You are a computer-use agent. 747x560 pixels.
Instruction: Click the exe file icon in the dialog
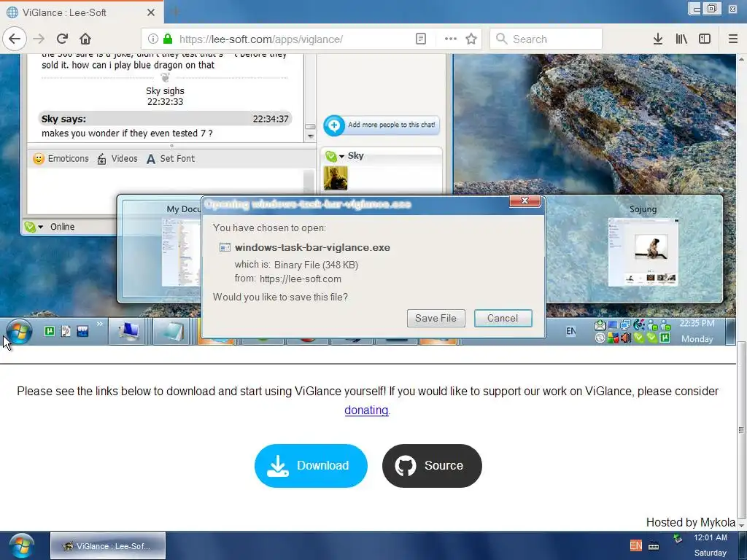pyautogui.click(x=225, y=247)
